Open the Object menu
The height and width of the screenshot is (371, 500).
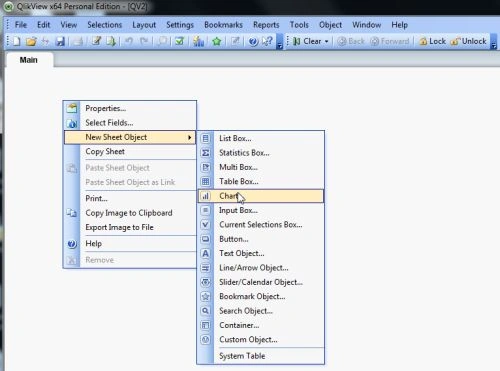pos(330,25)
